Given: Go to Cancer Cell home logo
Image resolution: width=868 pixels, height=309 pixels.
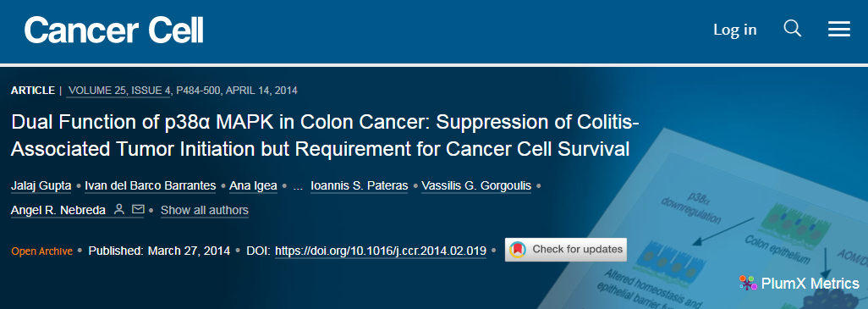Looking at the screenshot, I should [113, 30].
